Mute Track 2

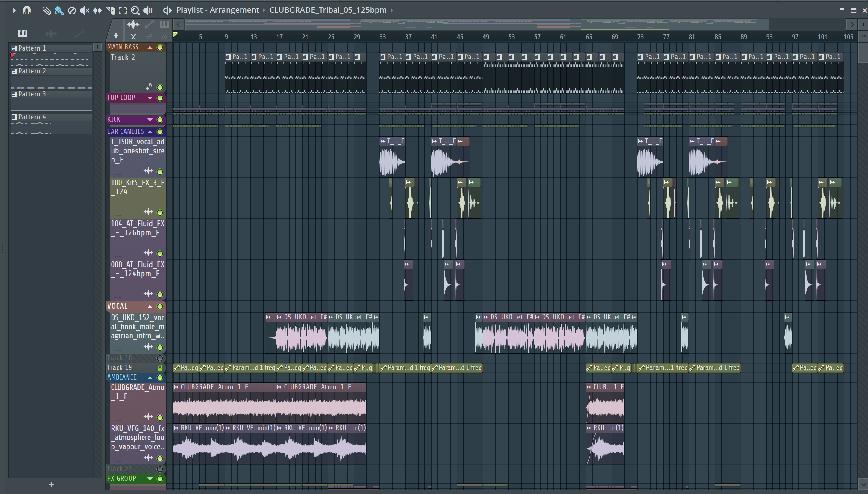tap(159, 88)
